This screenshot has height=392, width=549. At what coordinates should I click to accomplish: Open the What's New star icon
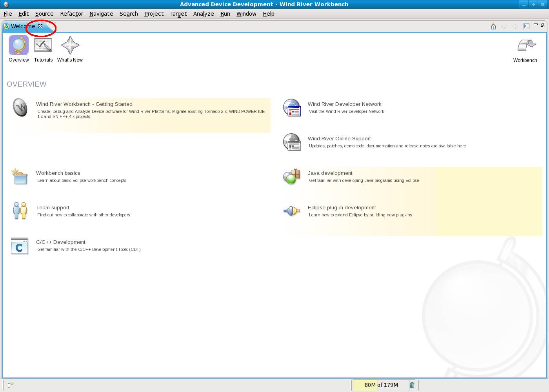click(x=70, y=45)
